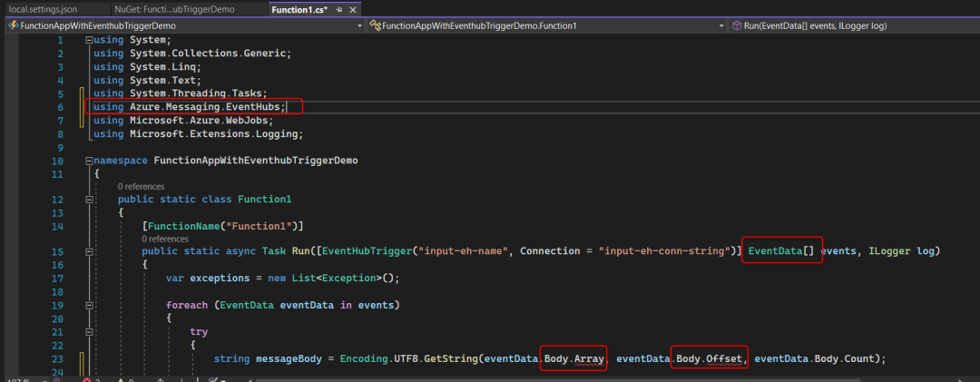Collapse the namespace FunctionAppWithEventhubTriggerDemo block
980x382 pixels.
[x=88, y=161]
